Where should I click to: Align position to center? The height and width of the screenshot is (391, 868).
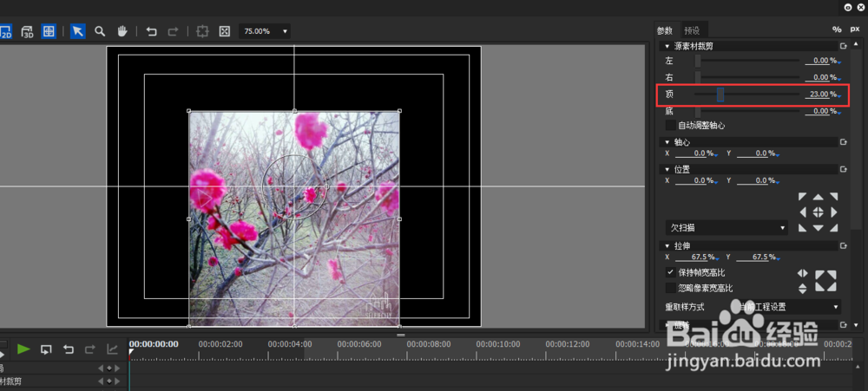[818, 212]
